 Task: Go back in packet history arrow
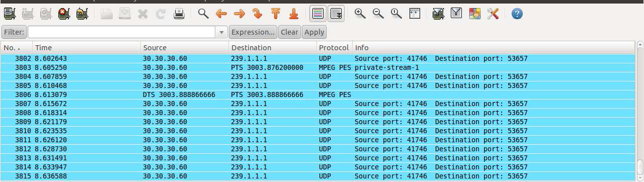coord(221,14)
